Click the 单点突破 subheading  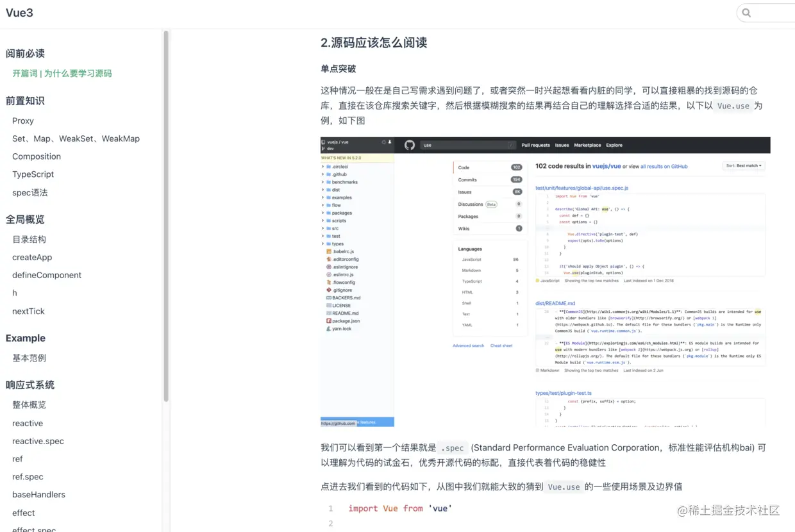click(x=338, y=69)
